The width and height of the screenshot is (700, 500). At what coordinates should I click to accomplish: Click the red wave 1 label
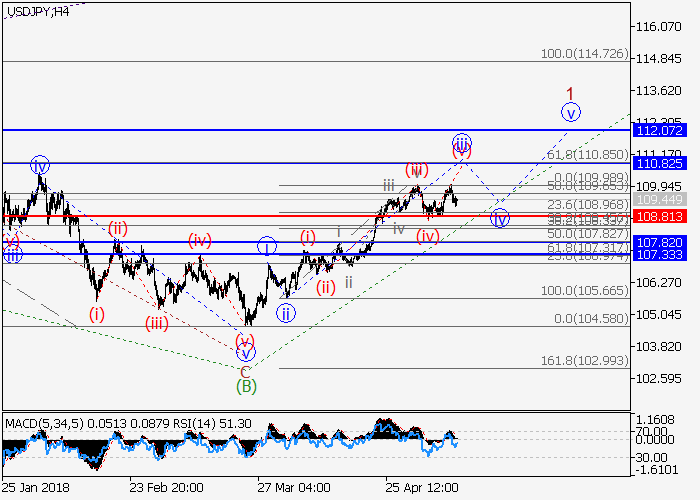[570, 92]
